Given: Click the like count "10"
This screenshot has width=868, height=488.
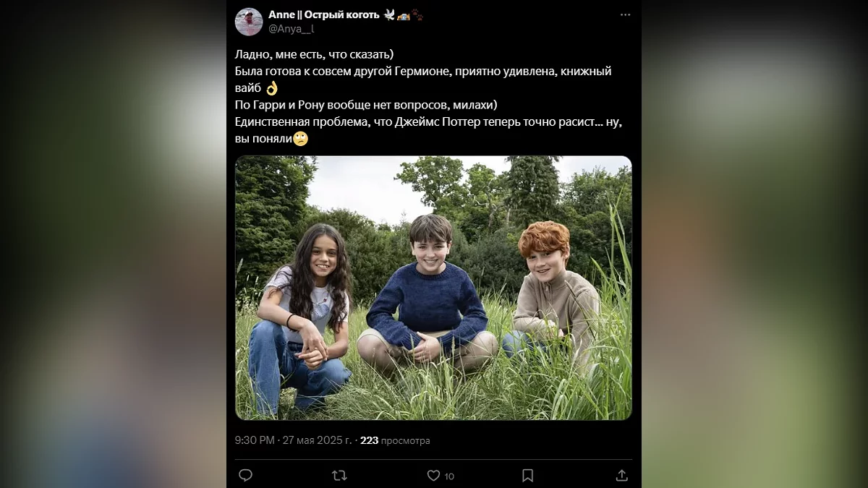Looking at the screenshot, I should click(x=449, y=476).
